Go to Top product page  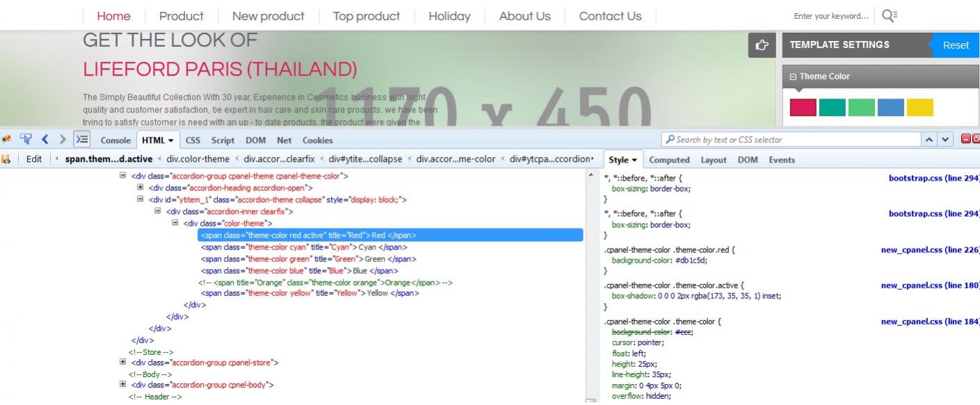tap(367, 16)
